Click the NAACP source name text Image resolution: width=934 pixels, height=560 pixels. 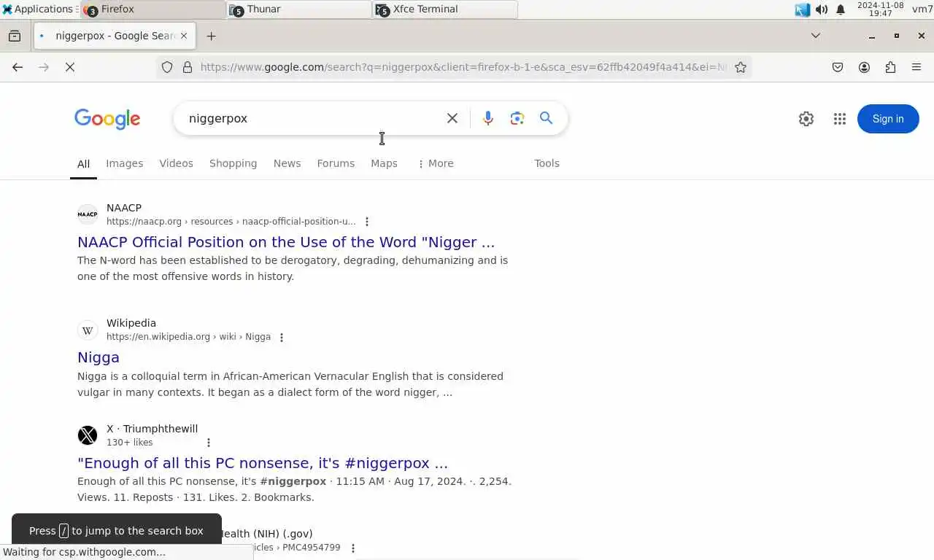coord(124,208)
